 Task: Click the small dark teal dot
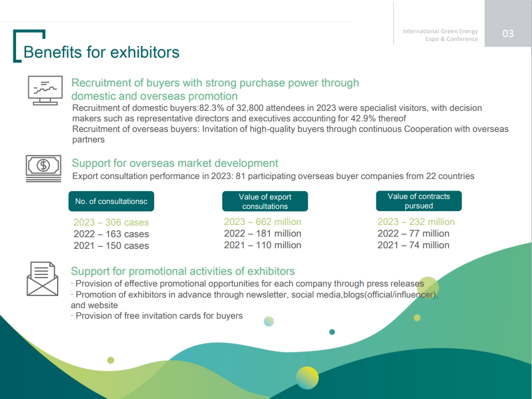tap(332, 332)
